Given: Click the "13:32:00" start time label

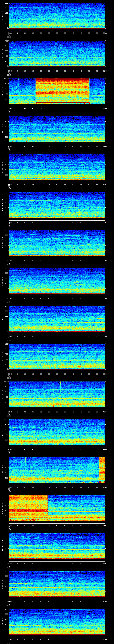Looking at the screenshot, I should point(9,147).
